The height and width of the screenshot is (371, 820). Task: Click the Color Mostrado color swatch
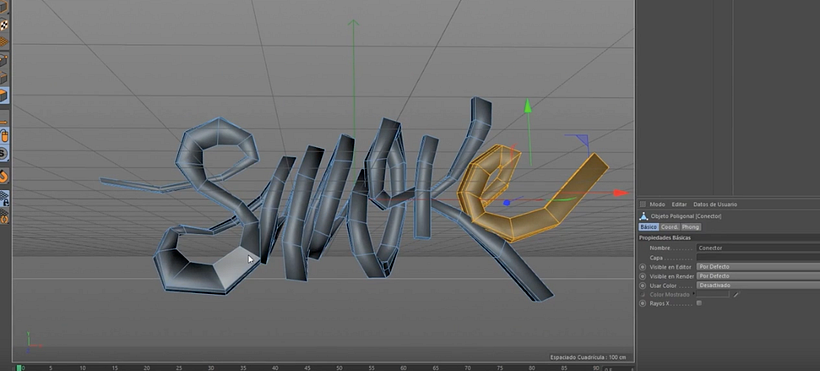tap(713, 295)
